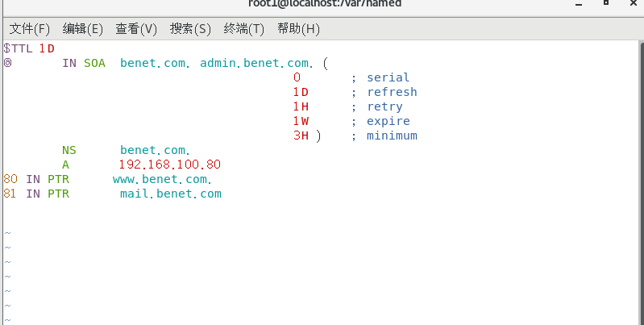Open the 终端(T) menu

[244, 29]
